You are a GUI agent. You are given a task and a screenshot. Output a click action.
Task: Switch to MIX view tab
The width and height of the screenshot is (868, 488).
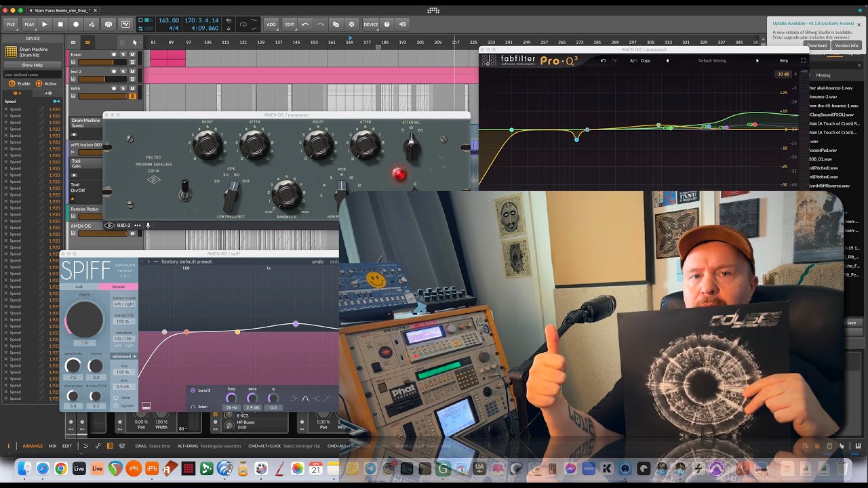click(x=52, y=446)
